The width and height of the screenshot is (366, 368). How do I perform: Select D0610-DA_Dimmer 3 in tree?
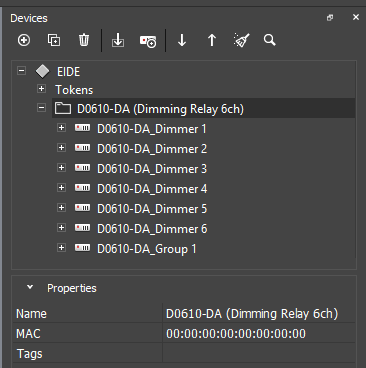[x=152, y=169]
